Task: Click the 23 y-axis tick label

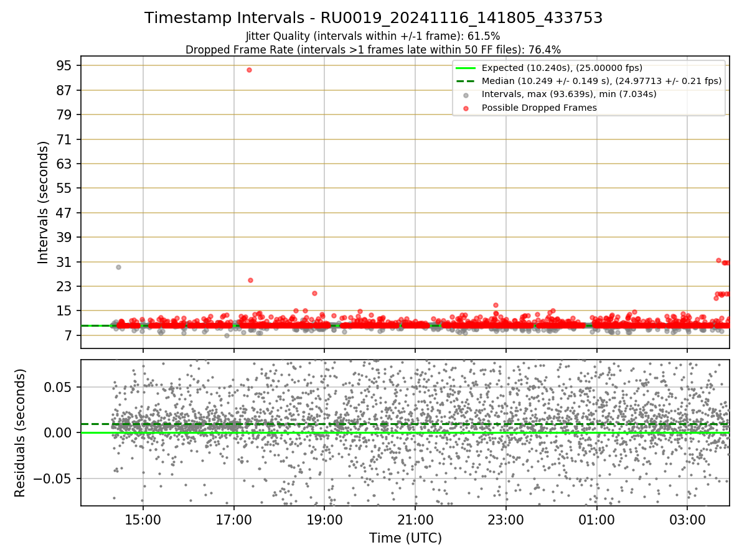Action: click(x=65, y=286)
